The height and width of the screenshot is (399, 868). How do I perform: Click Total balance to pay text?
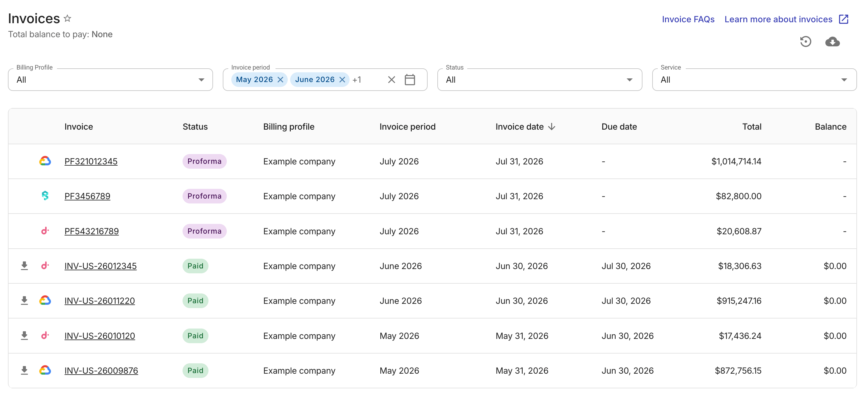[x=60, y=34]
